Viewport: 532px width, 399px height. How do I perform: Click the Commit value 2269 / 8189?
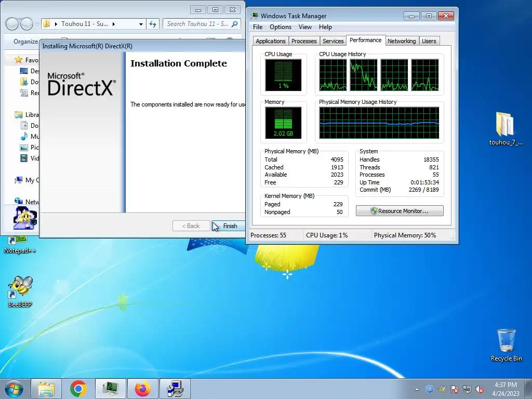coord(423,190)
